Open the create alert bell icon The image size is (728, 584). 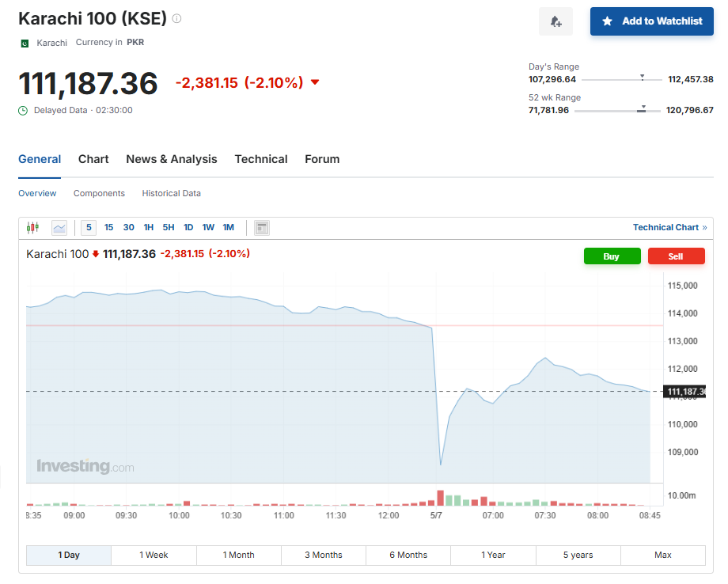[x=555, y=21]
